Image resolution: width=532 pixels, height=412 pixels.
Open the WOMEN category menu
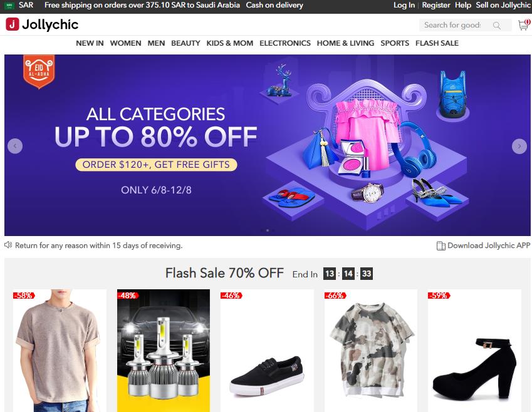125,43
